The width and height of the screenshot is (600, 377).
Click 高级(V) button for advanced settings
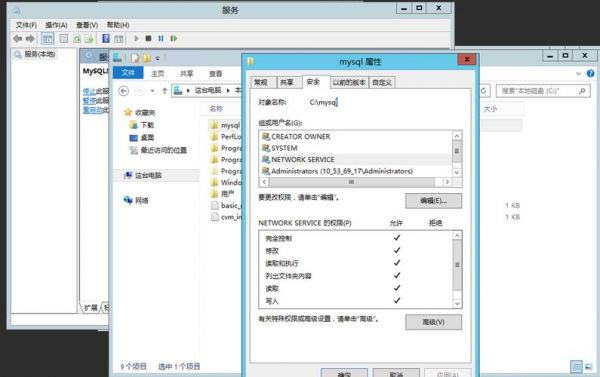point(434,322)
